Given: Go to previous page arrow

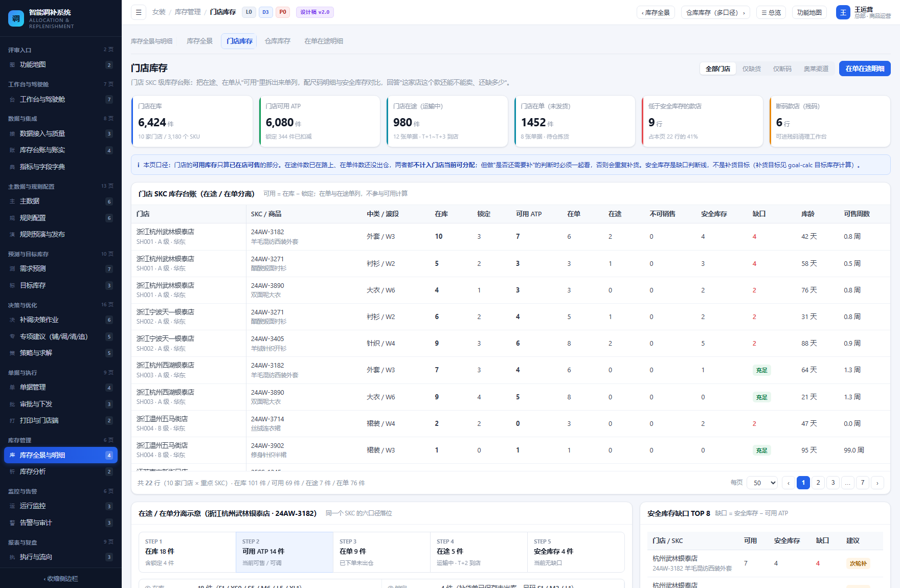Looking at the screenshot, I should pos(789,483).
